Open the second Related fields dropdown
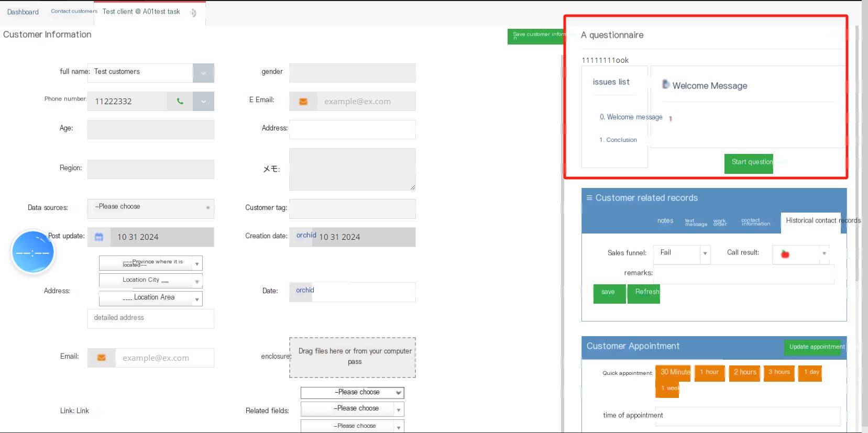868x433 pixels. pos(353,409)
